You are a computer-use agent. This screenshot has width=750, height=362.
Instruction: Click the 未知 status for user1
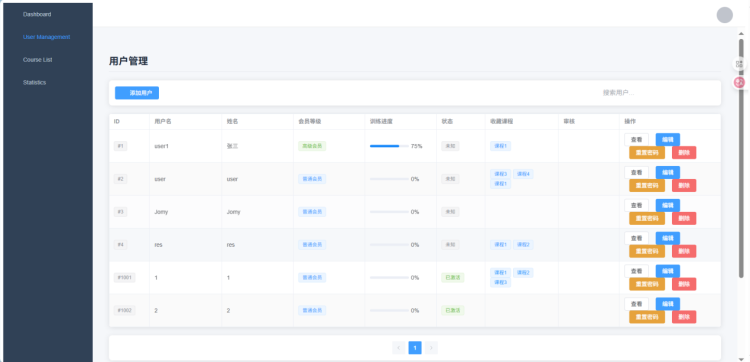coord(450,146)
